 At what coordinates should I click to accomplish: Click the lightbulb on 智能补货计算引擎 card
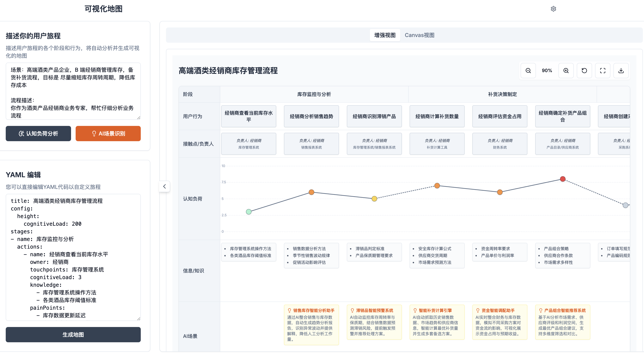tap(415, 310)
